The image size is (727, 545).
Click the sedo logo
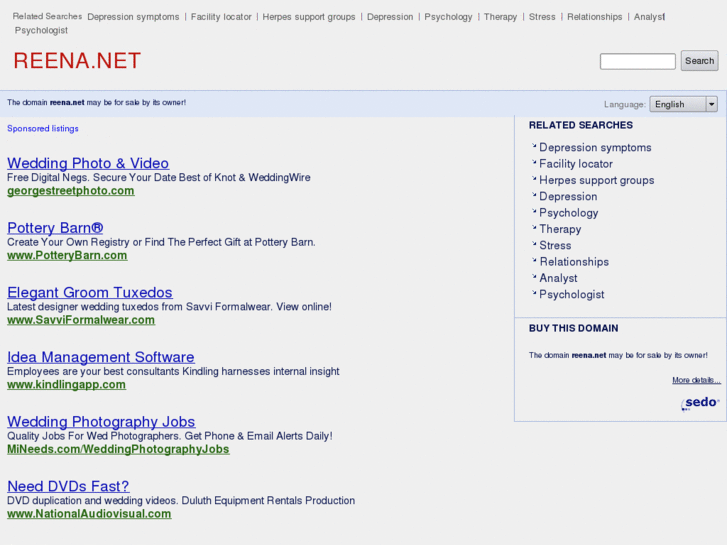point(700,402)
